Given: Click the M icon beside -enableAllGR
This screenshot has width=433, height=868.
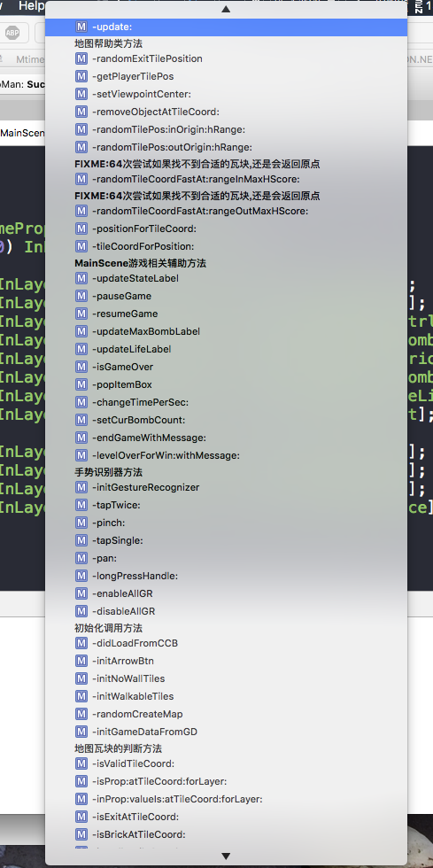Looking at the screenshot, I should point(81,594).
